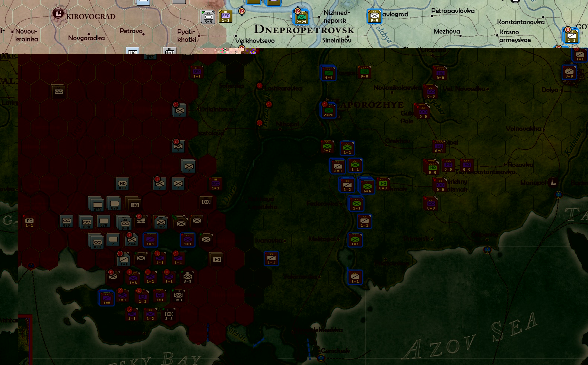This screenshot has height=365, width=588.
Task: Select the green HQ counter beside 6=6
Action: point(383,184)
